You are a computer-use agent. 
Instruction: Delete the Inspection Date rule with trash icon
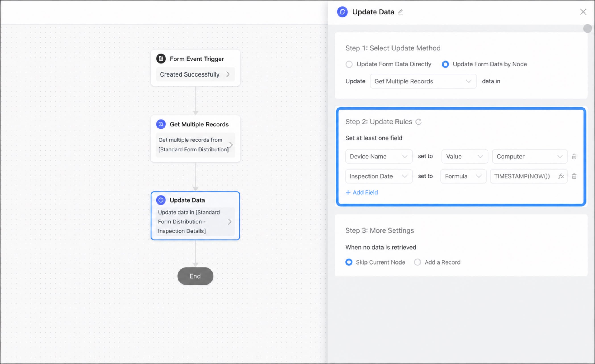574,176
